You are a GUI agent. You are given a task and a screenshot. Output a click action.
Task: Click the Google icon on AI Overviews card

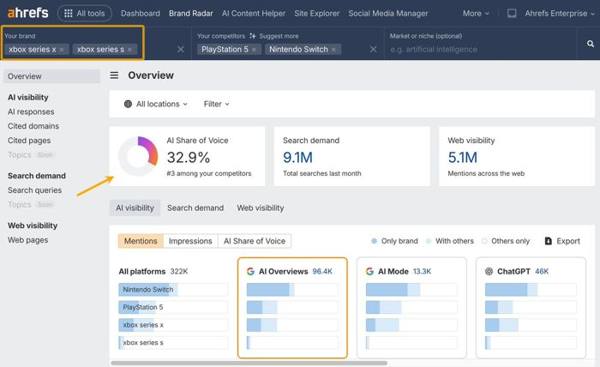point(251,271)
